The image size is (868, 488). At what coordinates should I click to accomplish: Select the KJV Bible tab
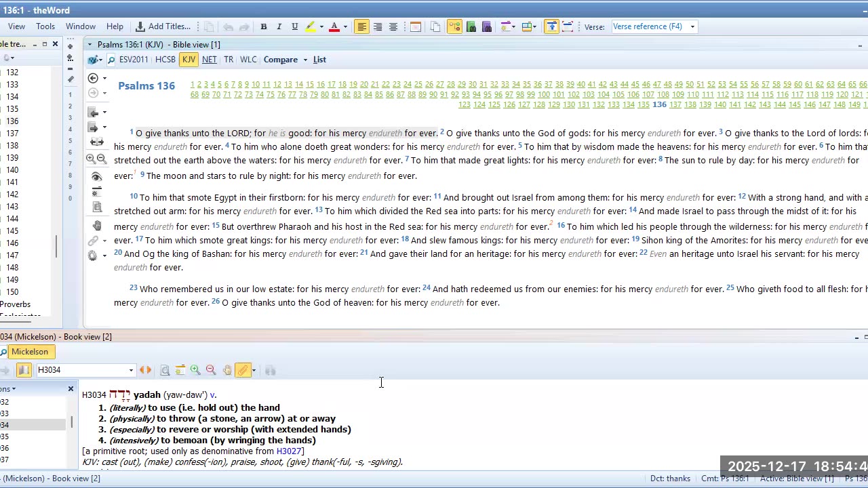click(189, 60)
